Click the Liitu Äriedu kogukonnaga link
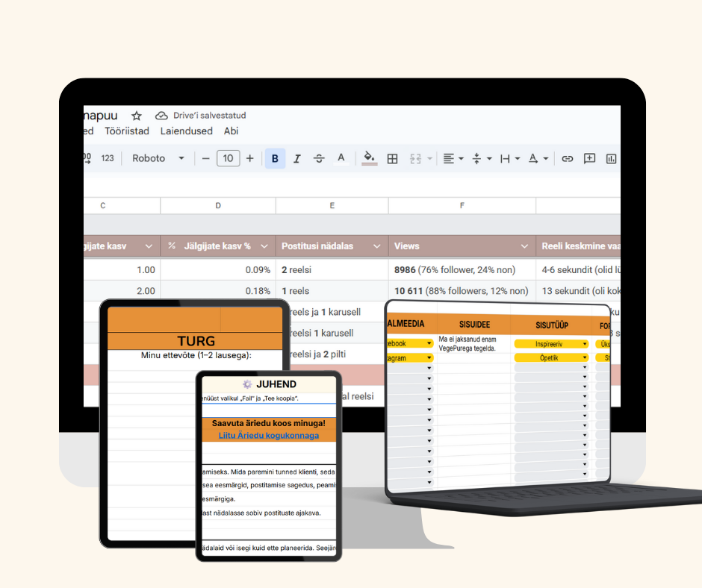702x588 pixels. click(x=268, y=436)
